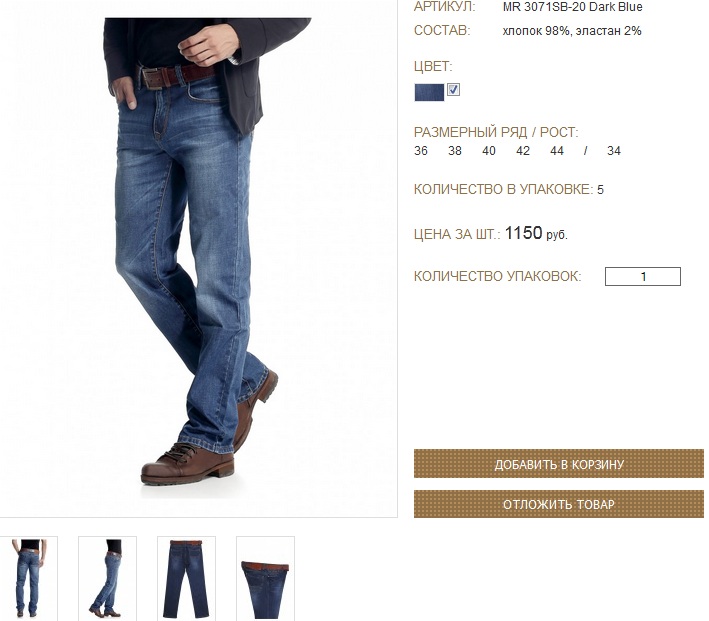709x621 pixels.
Task: Select size 38 in size row
Action: point(455,151)
